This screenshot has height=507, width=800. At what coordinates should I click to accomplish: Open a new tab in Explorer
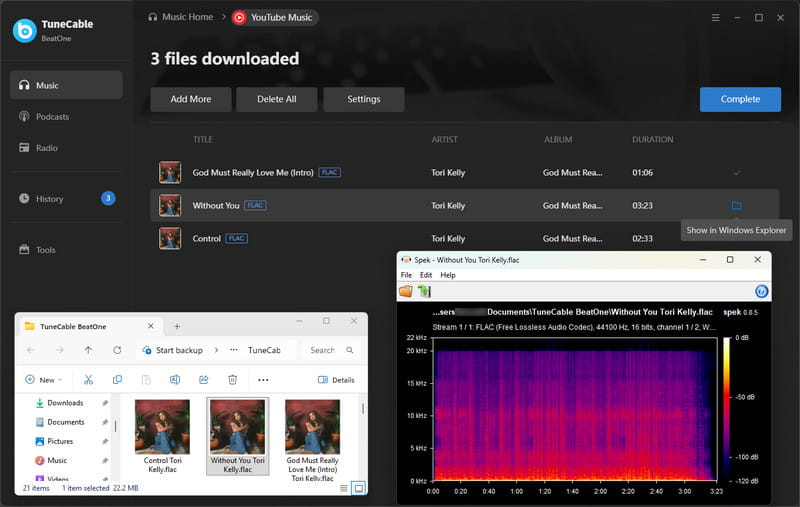point(177,326)
